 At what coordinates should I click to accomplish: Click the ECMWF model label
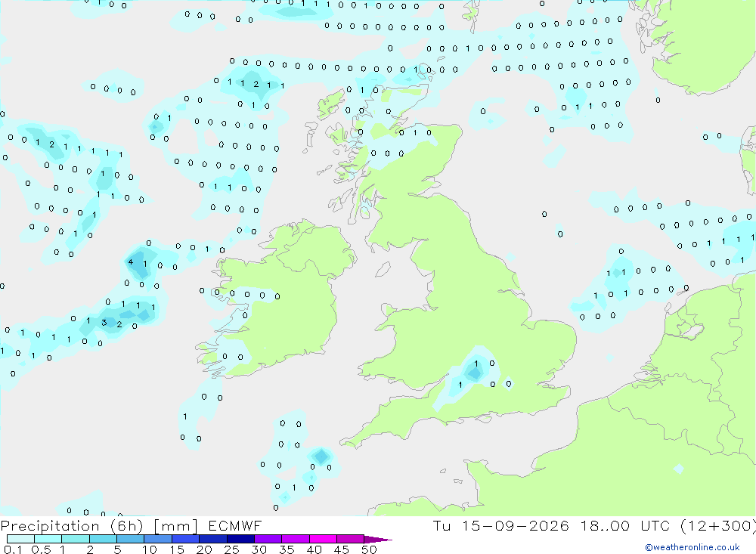click(235, 525)
